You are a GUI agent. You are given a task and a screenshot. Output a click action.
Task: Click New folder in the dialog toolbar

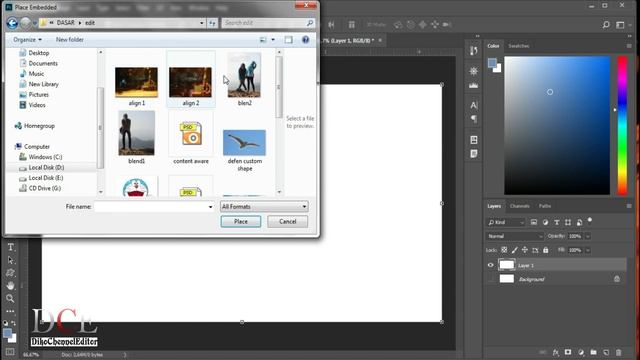coord(69,40)
